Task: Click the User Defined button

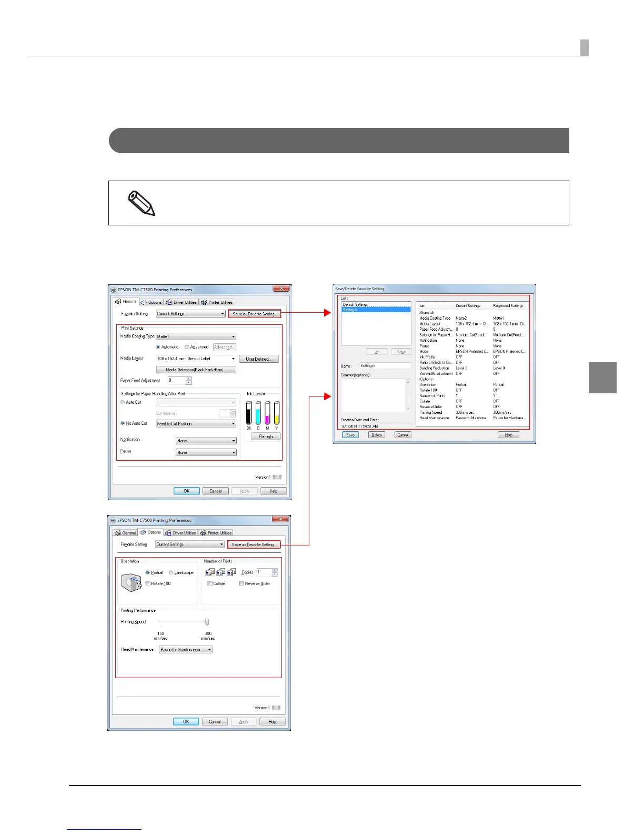Action: 259,359
